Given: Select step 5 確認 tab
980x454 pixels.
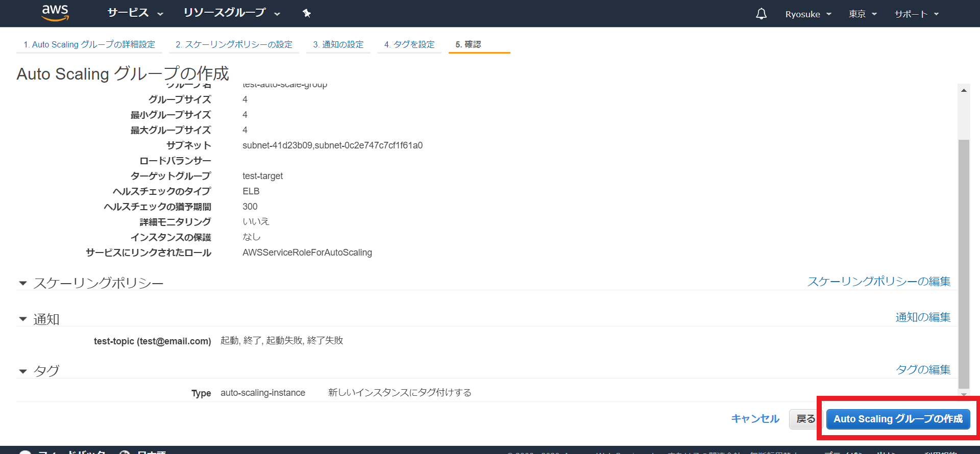Looking at the screenshot, I should click(468, 44).
